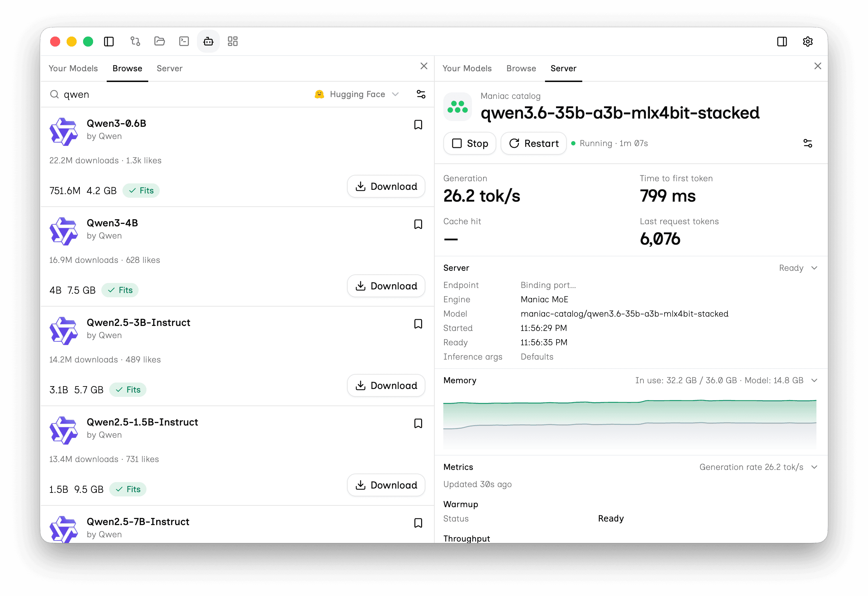868x596 pixels.
Task: Open search filter sliders icon
Action: pyautogui.click(x=421, y=94)
